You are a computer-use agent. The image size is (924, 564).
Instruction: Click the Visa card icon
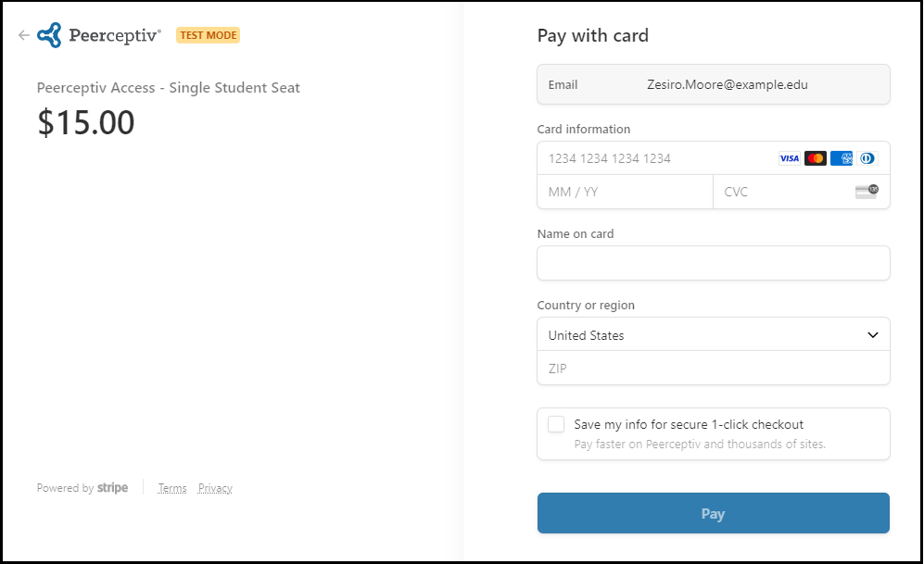tap(789, 158)
